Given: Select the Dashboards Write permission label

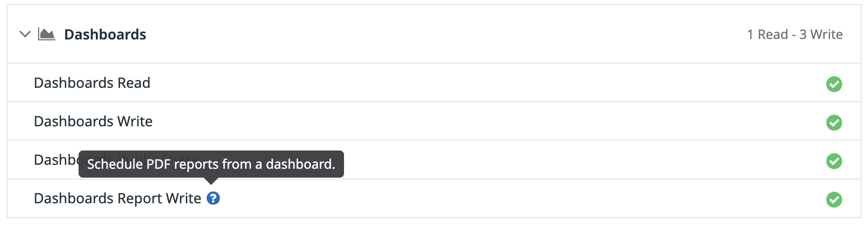Looking at the screenshot, I should 93,121.
